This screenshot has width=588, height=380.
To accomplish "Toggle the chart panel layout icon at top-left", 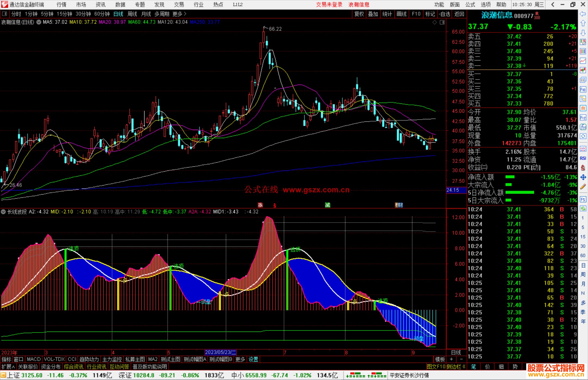I will [x=5, y=14].
